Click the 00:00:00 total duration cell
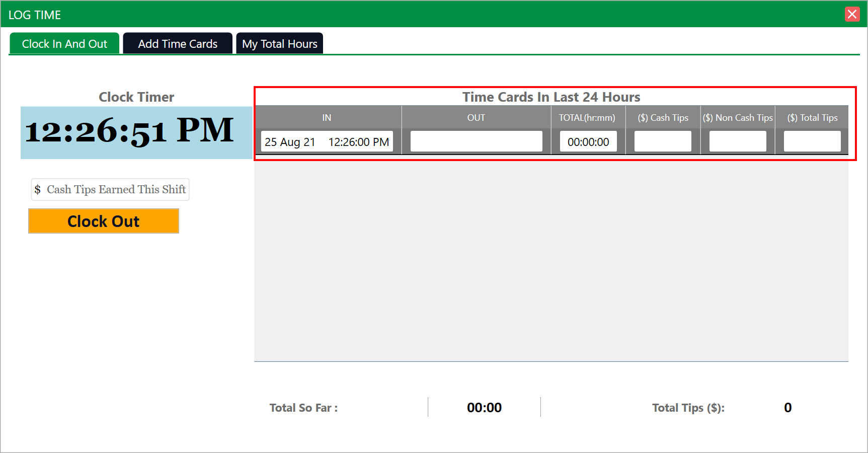Image resolution: width=868 pixels, height=453 pixels. coord(588,142)
